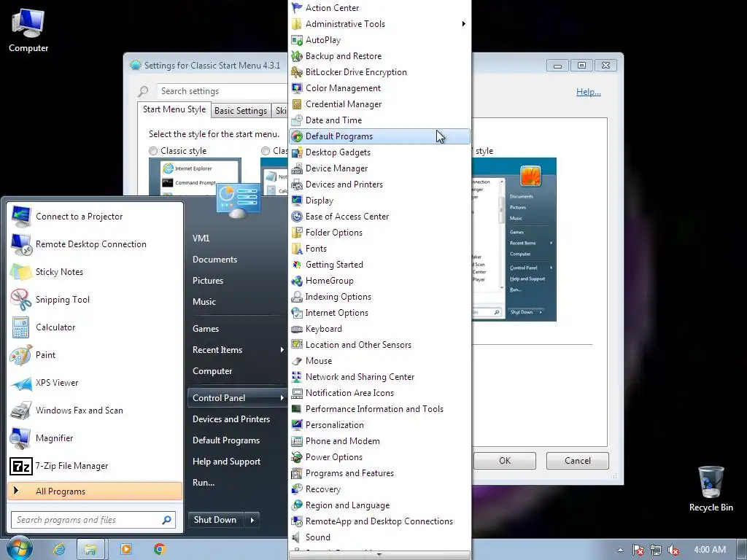
Task: Open Backup and Restore entry icon
Action: click(x=297, y=56)
